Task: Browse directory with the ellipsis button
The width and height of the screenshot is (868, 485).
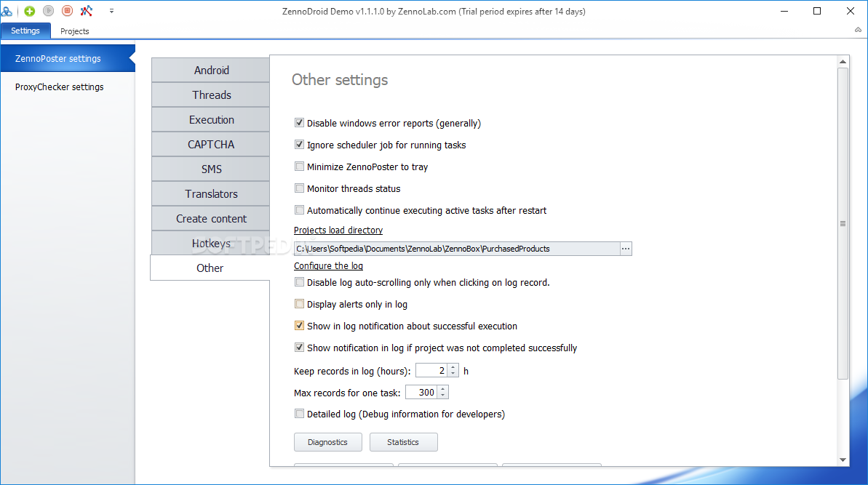Action: pyautogui.click(x=626, y=249)
